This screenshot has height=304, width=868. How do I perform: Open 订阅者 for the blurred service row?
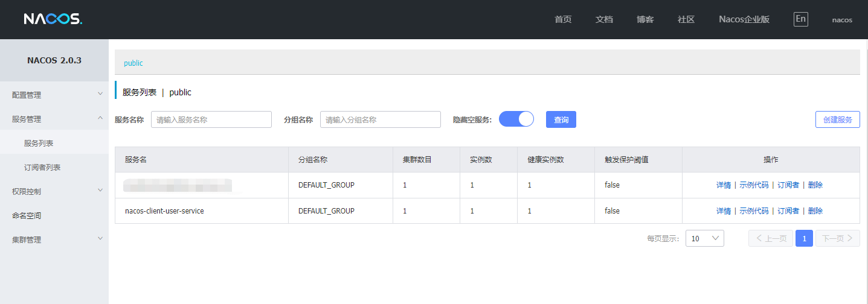(788, 185)
